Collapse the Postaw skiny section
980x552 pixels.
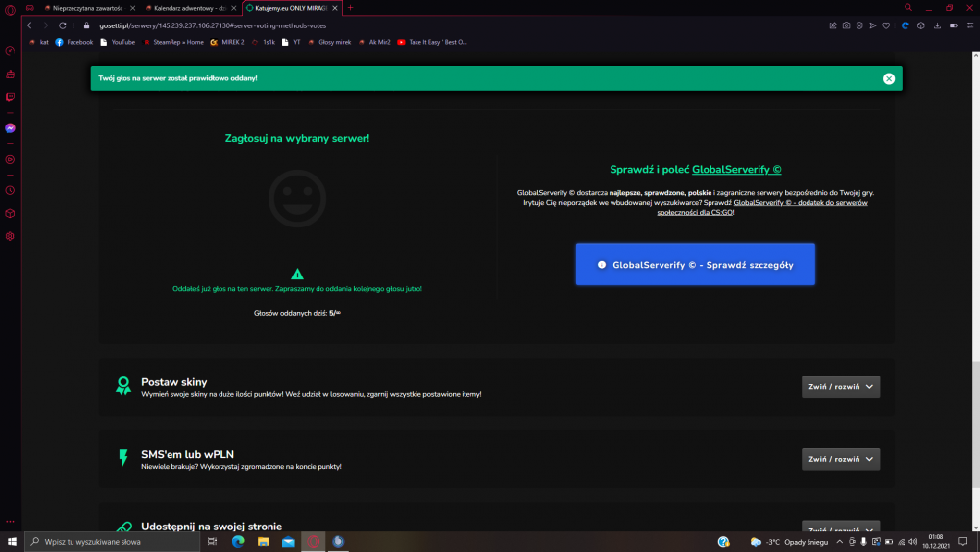(841, 387)
